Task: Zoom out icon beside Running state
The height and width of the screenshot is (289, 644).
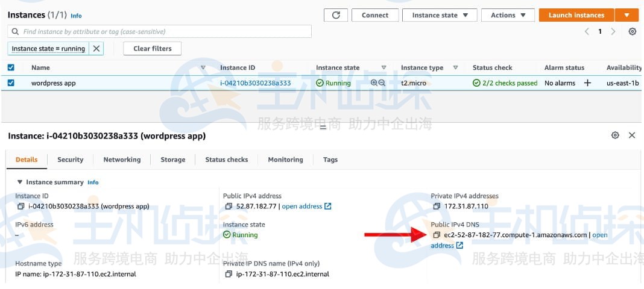Action: pos(382,83)
